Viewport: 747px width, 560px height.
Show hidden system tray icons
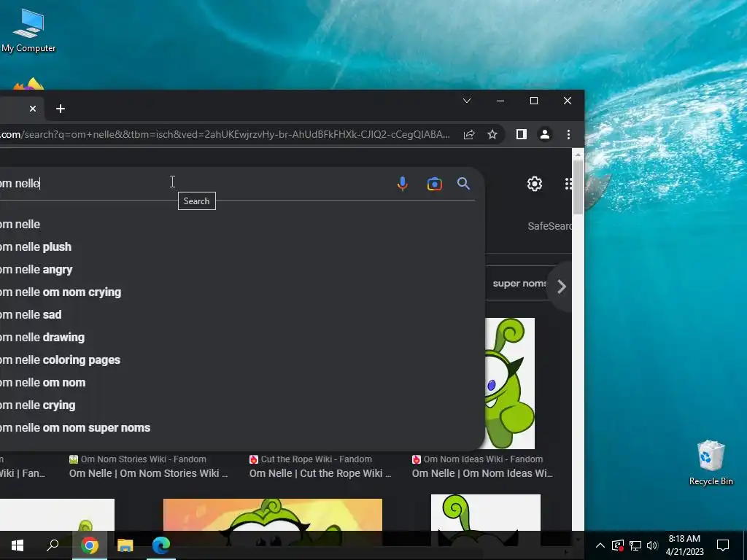tap(600, 545)
